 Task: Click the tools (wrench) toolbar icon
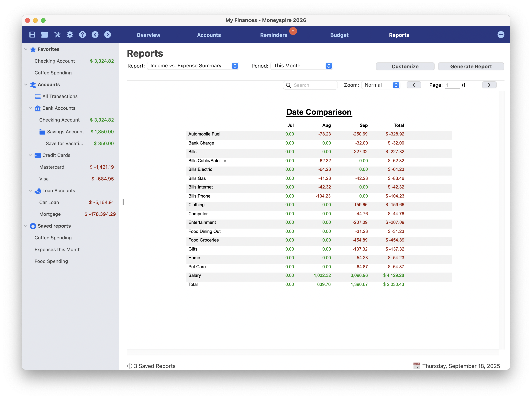57,34
